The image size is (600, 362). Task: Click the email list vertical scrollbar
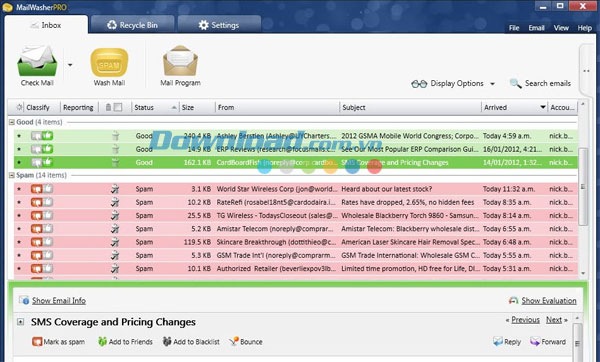point(583,187)
